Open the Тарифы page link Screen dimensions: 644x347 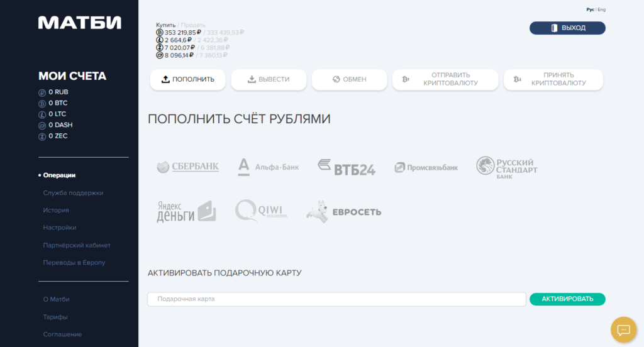[55, 317]
